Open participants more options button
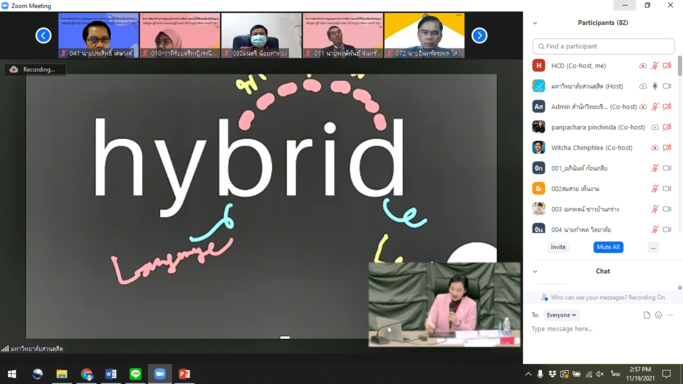The width and height of the screenshot is (683, 384). click(653, 247)
